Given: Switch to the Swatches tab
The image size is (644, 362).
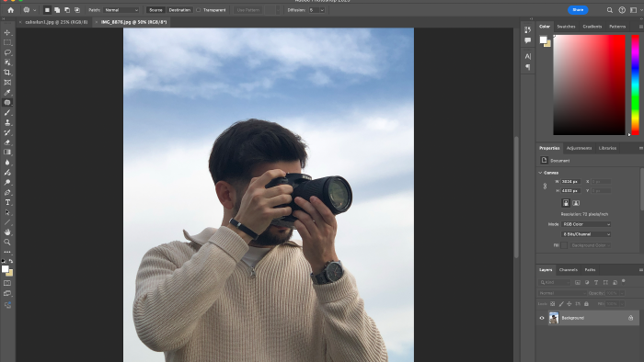Looking at the screenshot, I should [566, 27].
